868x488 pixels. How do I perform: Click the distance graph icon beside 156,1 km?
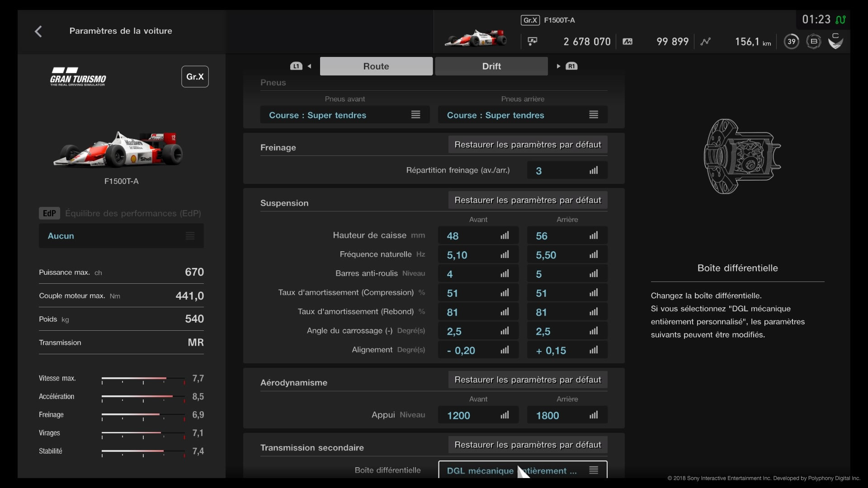click(705, 42)
